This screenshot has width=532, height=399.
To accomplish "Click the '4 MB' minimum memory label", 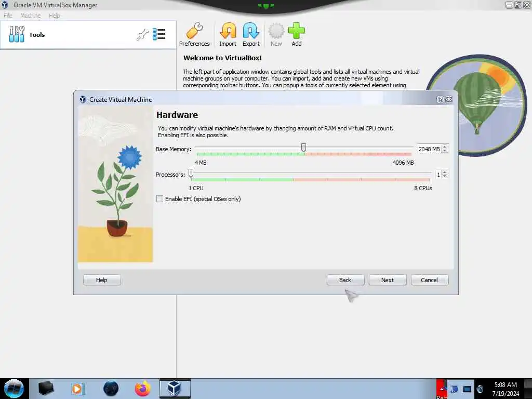I will [201, 163].
